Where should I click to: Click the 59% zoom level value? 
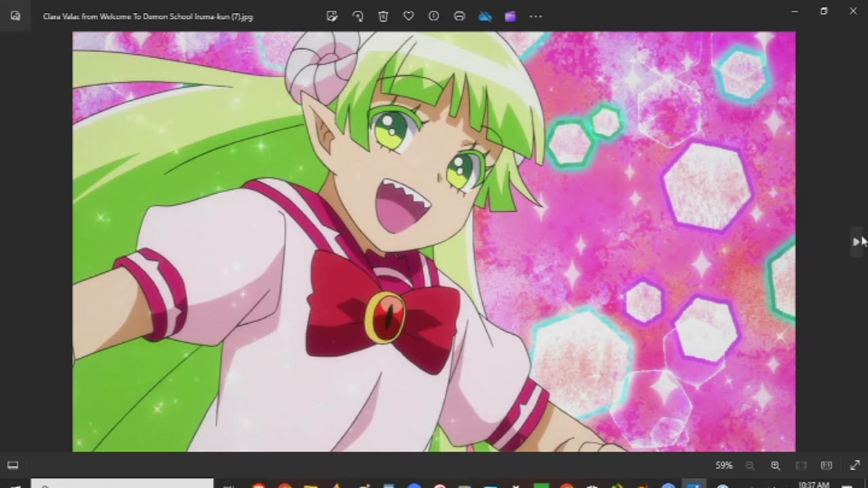[x=724, y=466]
